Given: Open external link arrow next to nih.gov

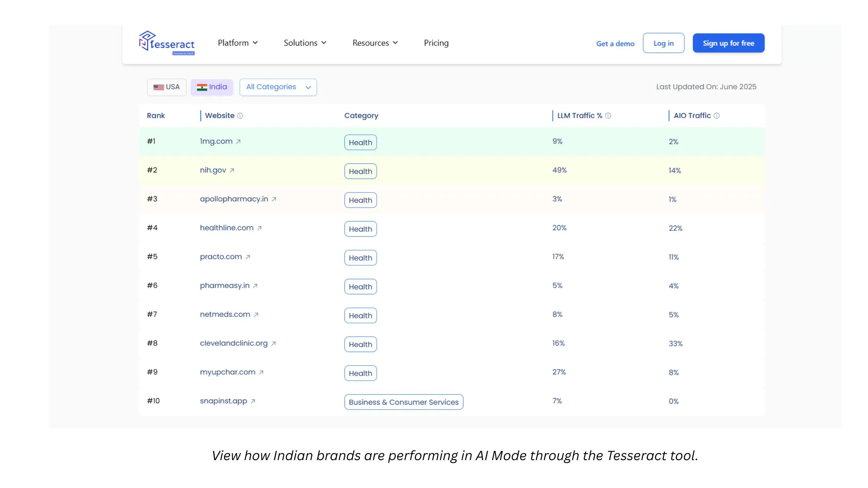Looking at the screenshot, I should [x=232, y=170].
